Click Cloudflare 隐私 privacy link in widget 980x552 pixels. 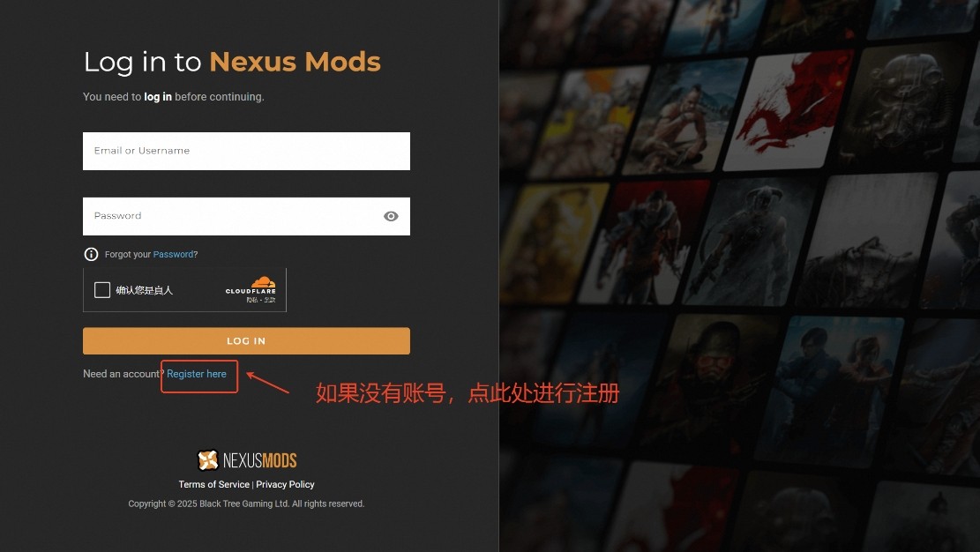pos(252,300)
